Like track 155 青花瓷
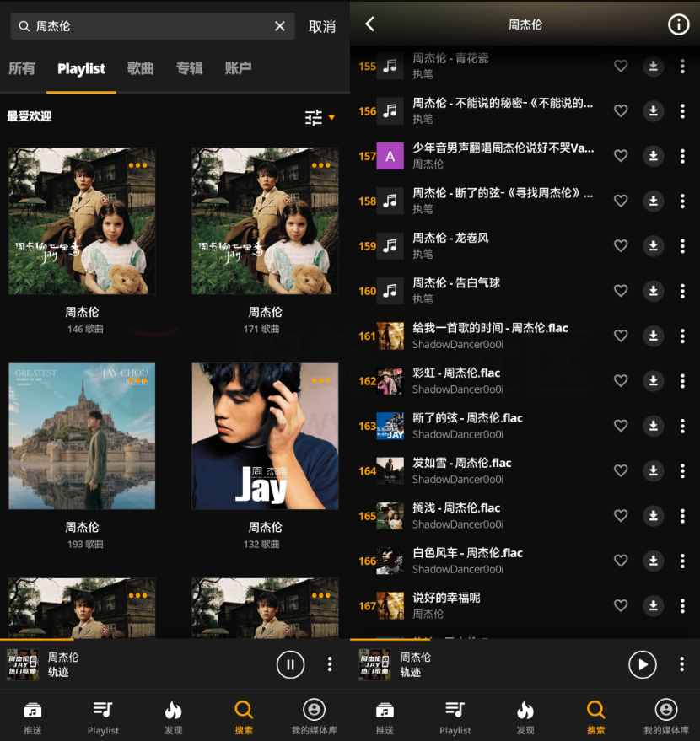Image resolution: width=700 pixels, height=741 pixels. pyautogui.click(x=621, y=66)
